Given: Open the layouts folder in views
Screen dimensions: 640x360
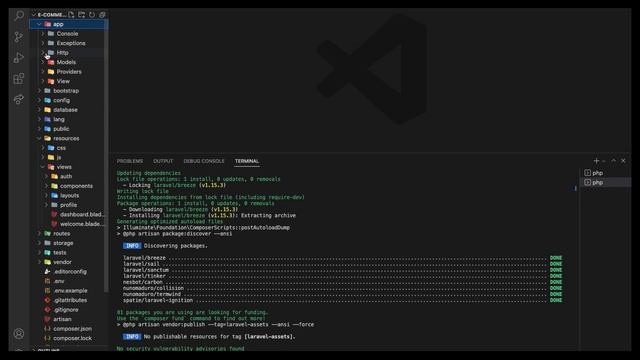Looking at the screenshot, I should (69, 196).
